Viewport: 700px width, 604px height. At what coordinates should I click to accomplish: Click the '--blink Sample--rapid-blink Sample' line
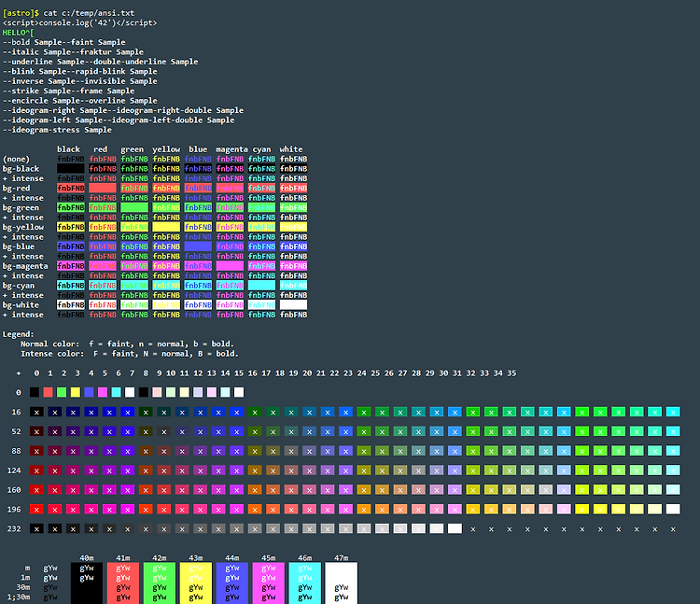click(x=79, y=72)
